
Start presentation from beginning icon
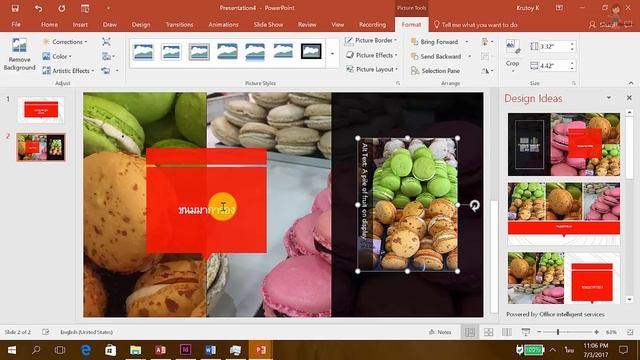click(x=85, y=8)
